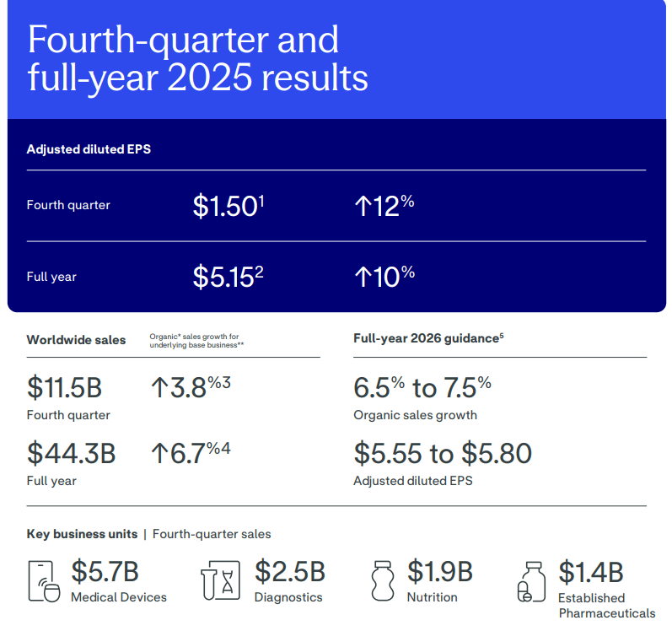The image size is (672, 631).
Task: Click the Established Pharmaceuticals pill bottle icon
Action: (x=532, y=580)
